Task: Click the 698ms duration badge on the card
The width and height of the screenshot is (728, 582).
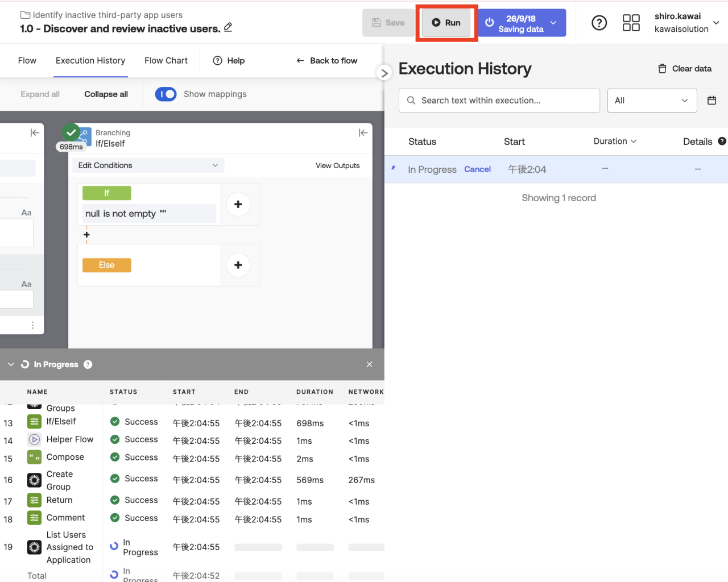Action: [71, 147]
